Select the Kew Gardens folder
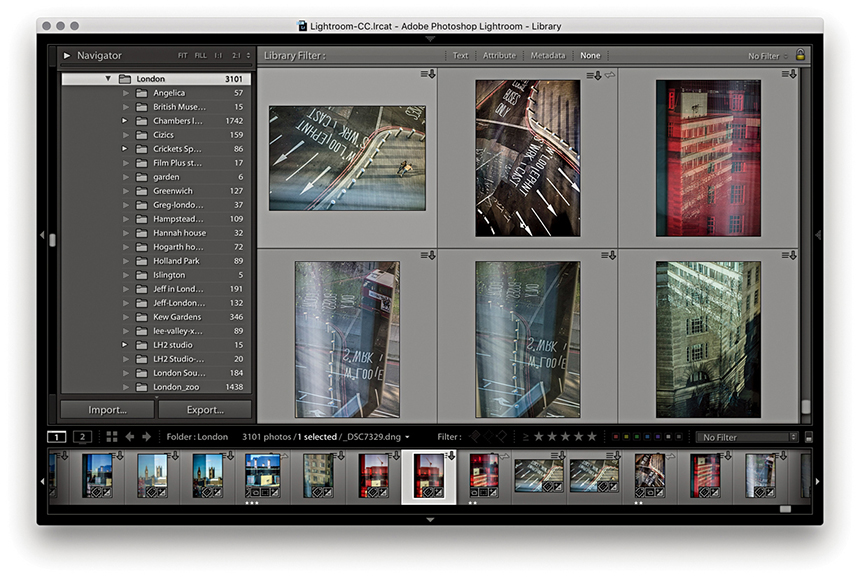 click(x=177, y=317)
